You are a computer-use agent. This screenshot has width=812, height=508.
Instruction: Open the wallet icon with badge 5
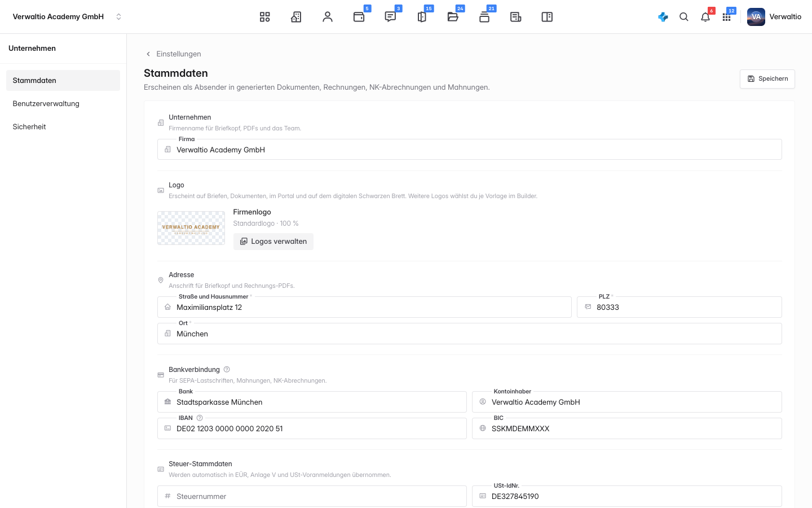(x=359, y=17)
